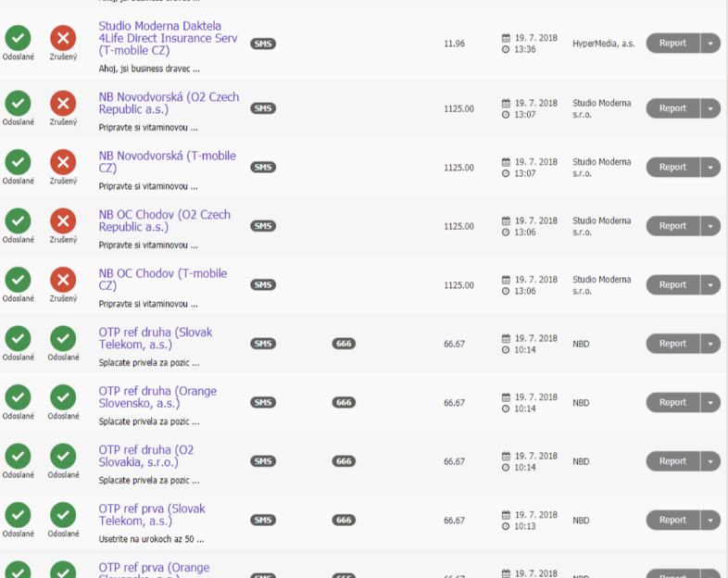Screen dimensions: 728x578
Task: Open OTP ref druha (O2 Slovakia) campaign
Action: click(x=146, y=456)
